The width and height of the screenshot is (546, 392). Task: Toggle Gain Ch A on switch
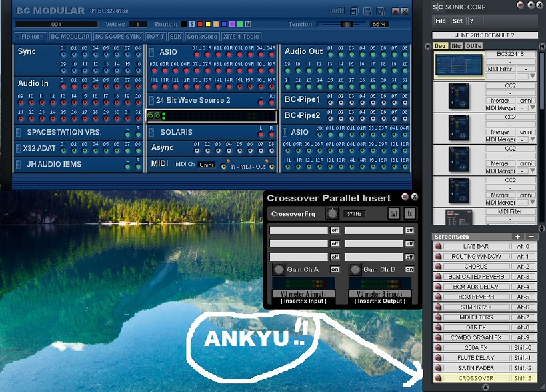335,269
